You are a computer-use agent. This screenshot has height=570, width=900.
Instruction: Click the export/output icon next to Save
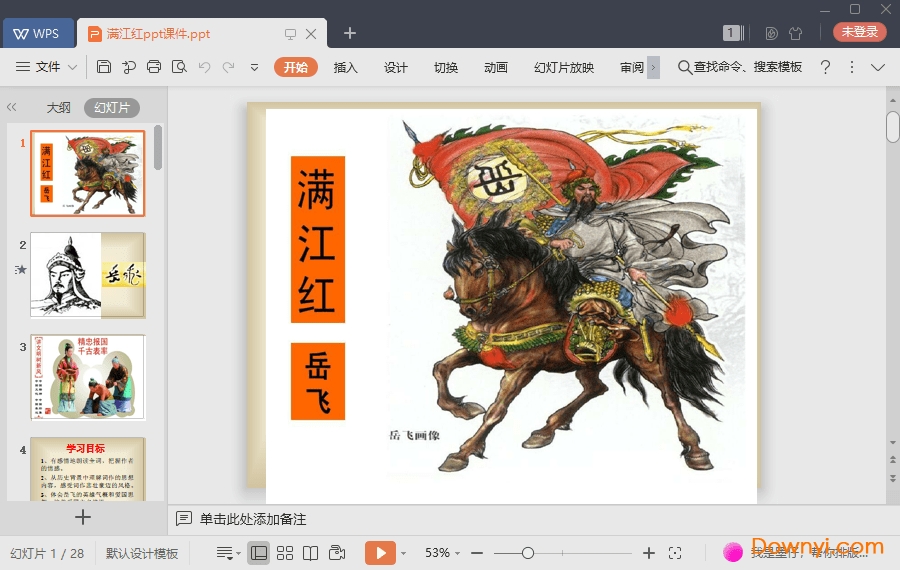[x=129, y=67]
